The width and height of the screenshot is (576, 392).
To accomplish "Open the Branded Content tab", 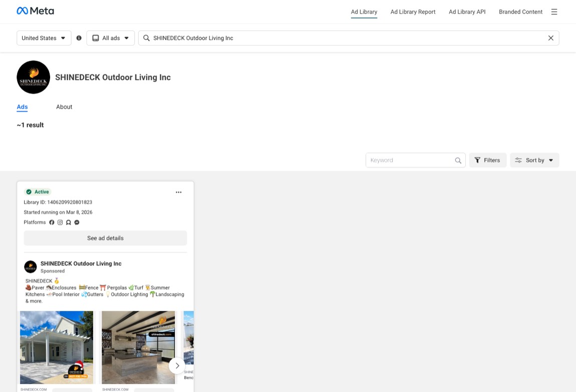I will (520, 12).
